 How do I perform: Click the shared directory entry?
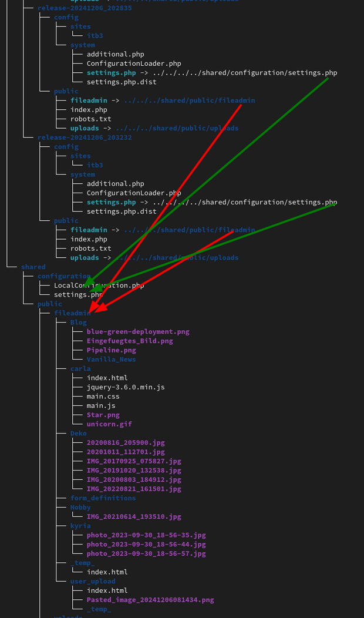pos(33,267)
